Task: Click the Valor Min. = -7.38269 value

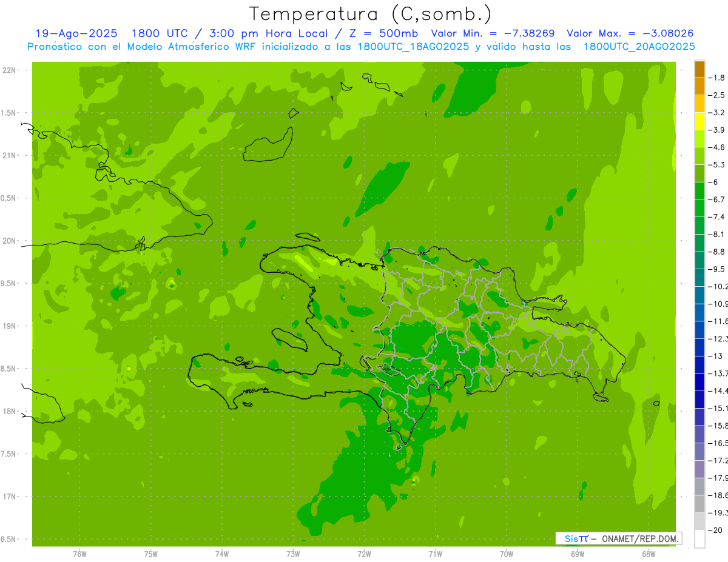Action: (x=493, y=33)
